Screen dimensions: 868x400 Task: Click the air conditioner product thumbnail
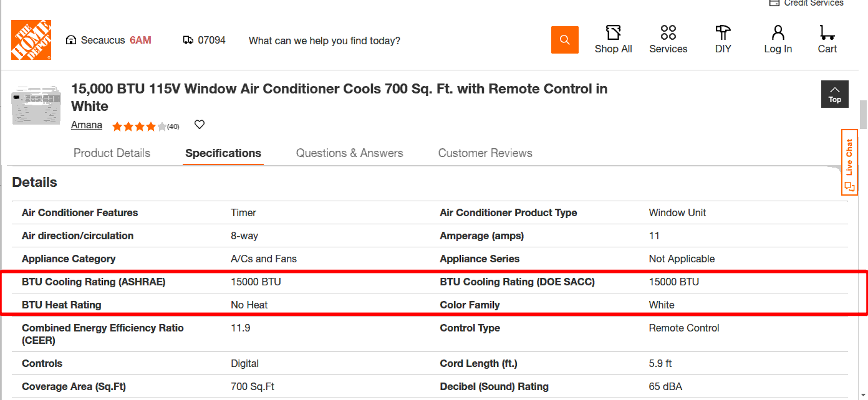(x=36, y=104)
